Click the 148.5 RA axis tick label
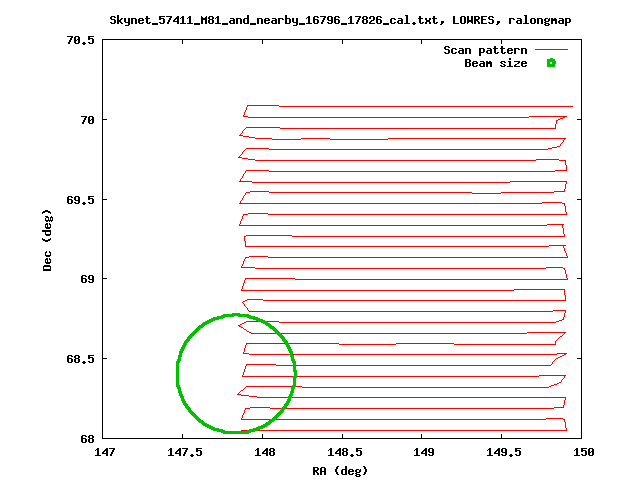 coord(344,452)
